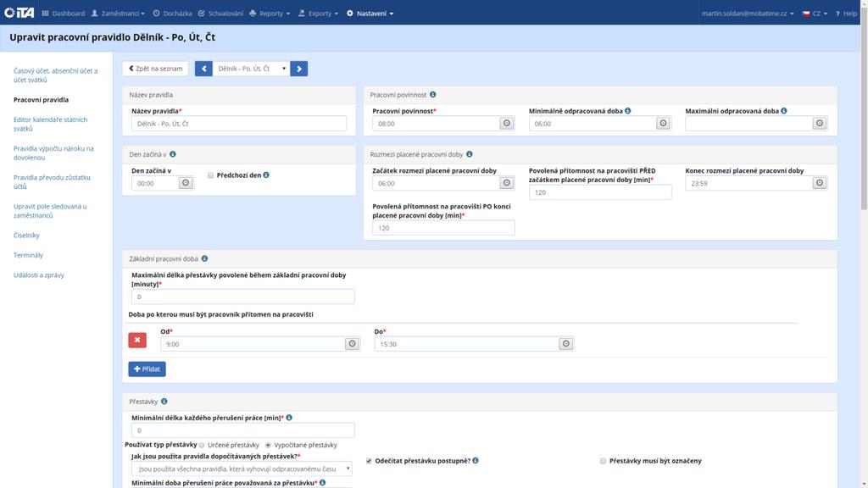Image resolution: width=868 pixels, height=488 pixels.
Task: Show info for Minimální délka každého přerušení
Action: coord(289,418)
